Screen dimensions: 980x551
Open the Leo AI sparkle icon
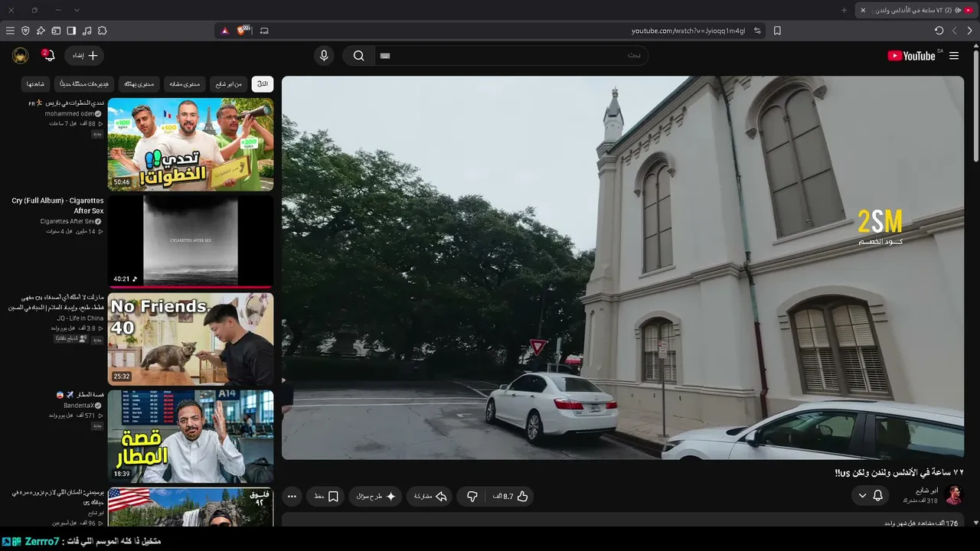click(41, 31)
